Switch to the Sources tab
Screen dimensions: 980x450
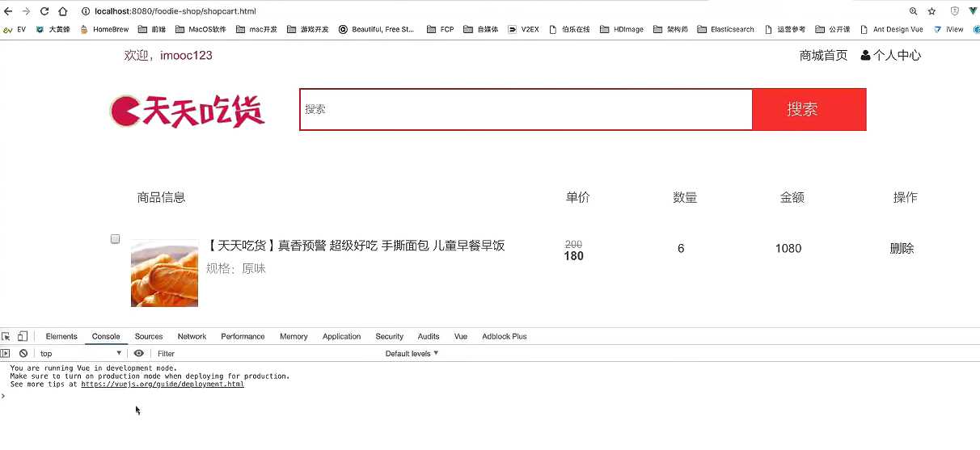click(149, 336)
